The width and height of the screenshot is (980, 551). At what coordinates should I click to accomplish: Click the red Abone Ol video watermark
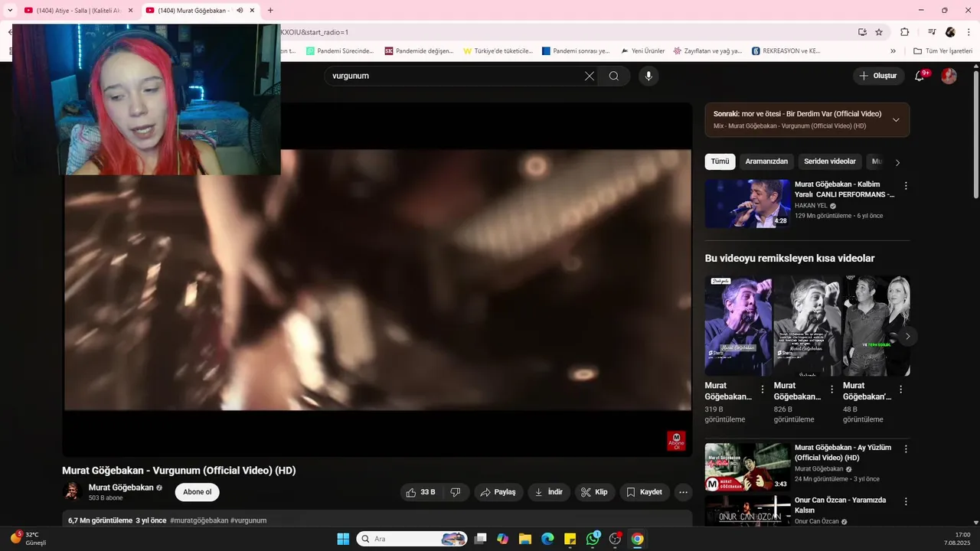point(676,441)
